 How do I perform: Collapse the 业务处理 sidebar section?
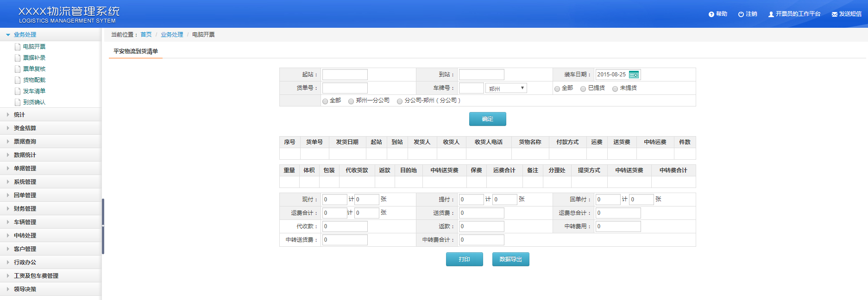click(25, 35)
